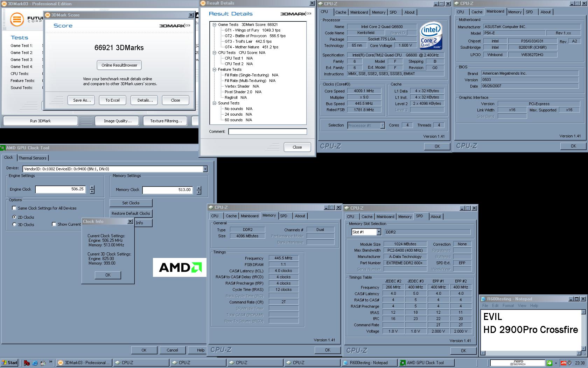Click the 3DMark Score dialog title icon
Viewport: 588px width, 368px height.
click(48, 15)
